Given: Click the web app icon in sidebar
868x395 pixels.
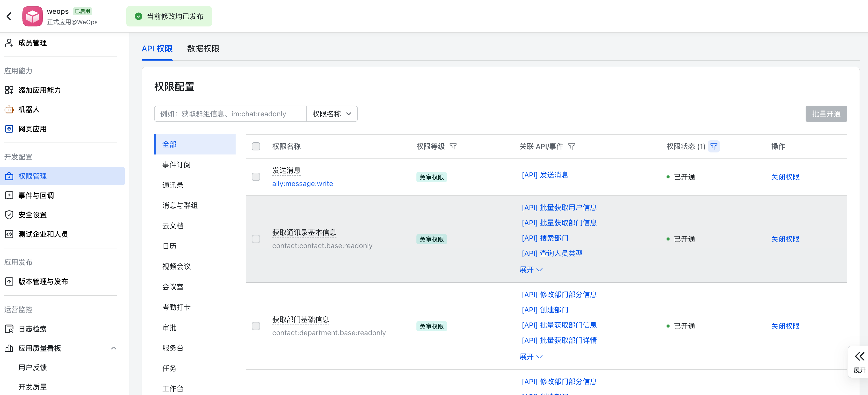Looking at the screenshot, I should (x=9, y=129).
